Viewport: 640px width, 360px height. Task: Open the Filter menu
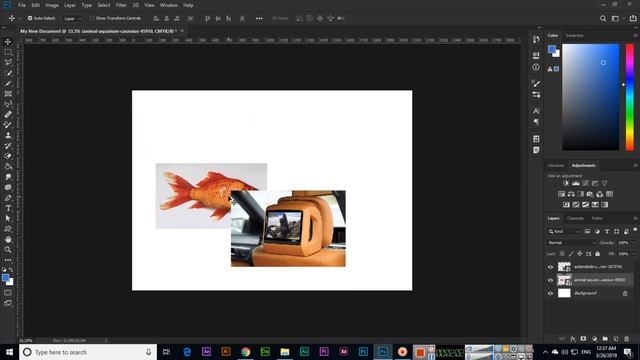121,5
